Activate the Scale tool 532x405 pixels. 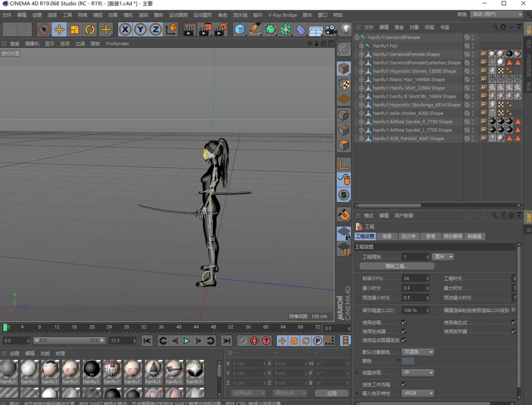coord(74,29)
